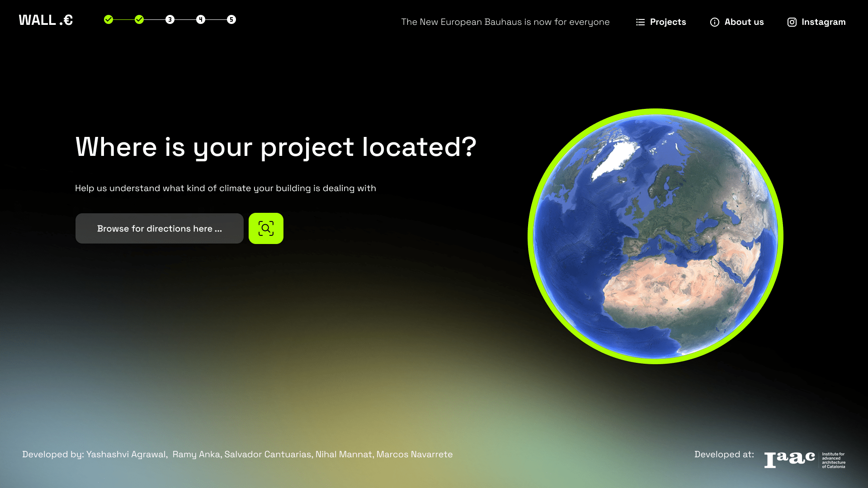Screen dimensions: 868x488
Task: Click the Developed by credits text
Action: [237, 455]
